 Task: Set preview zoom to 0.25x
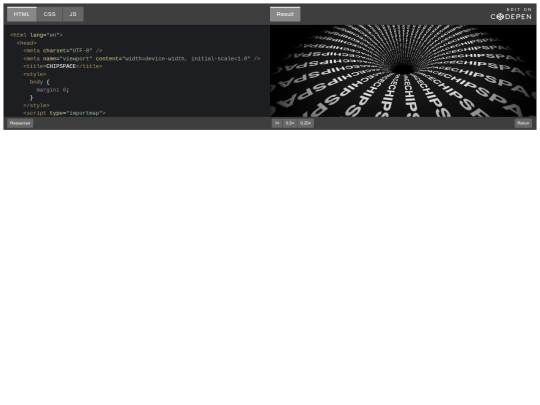305,123
